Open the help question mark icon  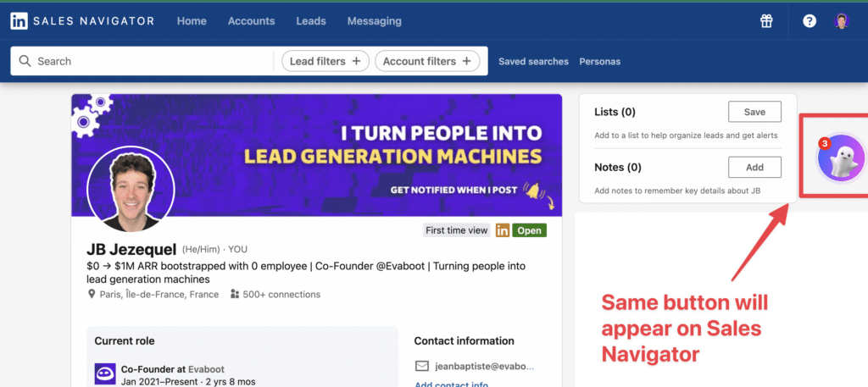point(810,21)
